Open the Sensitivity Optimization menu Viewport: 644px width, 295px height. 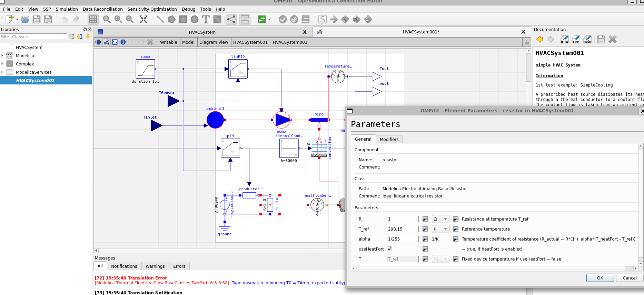pyautogui.click(x=152, y=9)
